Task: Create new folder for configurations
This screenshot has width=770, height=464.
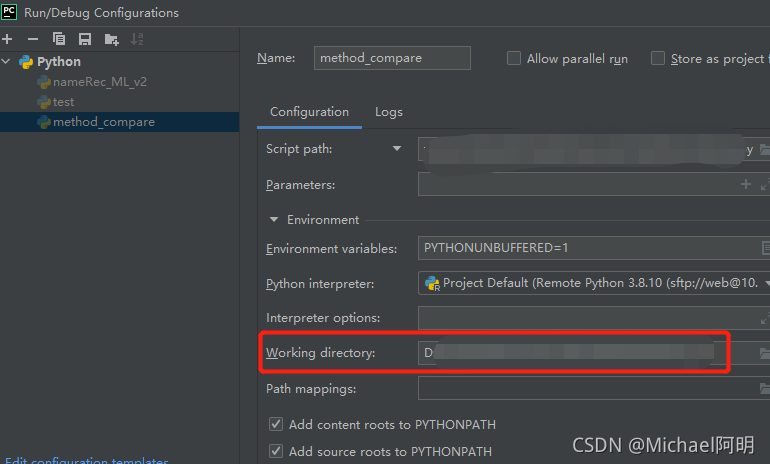Action: coord(111,39)
